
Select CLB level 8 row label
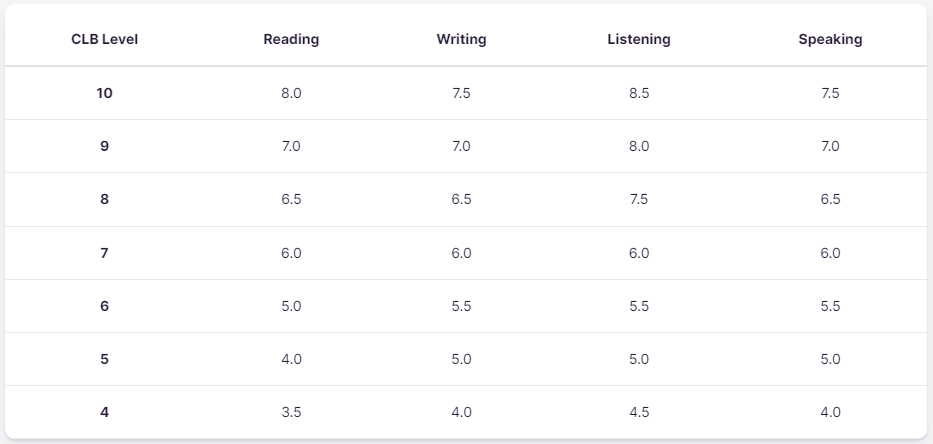pyautogui.click(x=104, y=199)
